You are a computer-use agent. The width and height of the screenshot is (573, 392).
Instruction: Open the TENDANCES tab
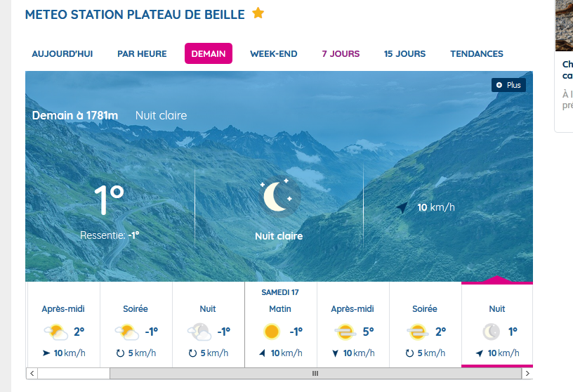pyautogui.click(x=477, y=54)
